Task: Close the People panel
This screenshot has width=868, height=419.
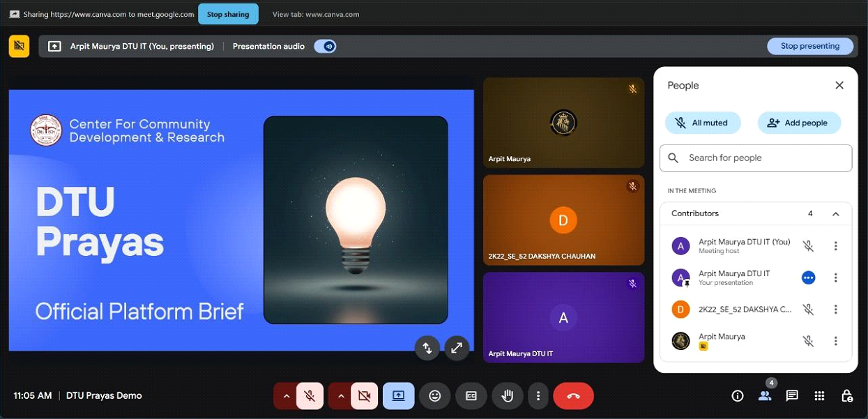Action: point(839,85)
